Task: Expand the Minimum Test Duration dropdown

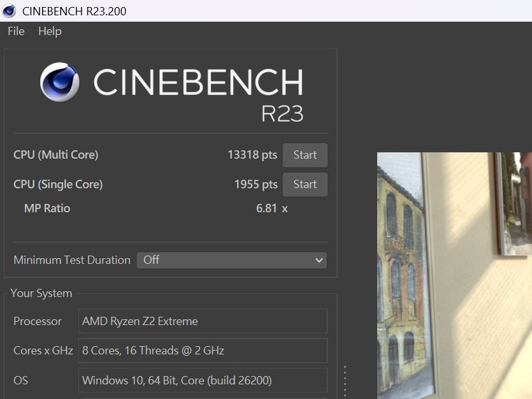Action: click(231, 260)
